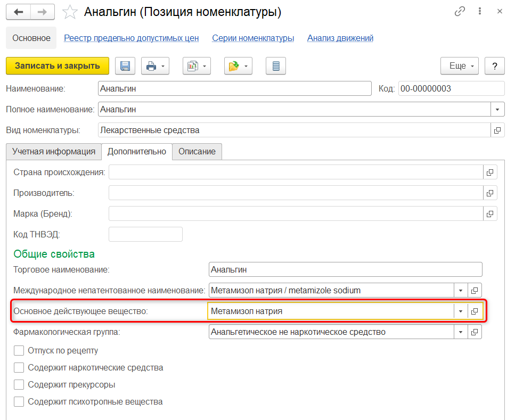The image size is (515, 420).
Task: Click the list document icon in toolbar
Action: click(x=275, y=66)
